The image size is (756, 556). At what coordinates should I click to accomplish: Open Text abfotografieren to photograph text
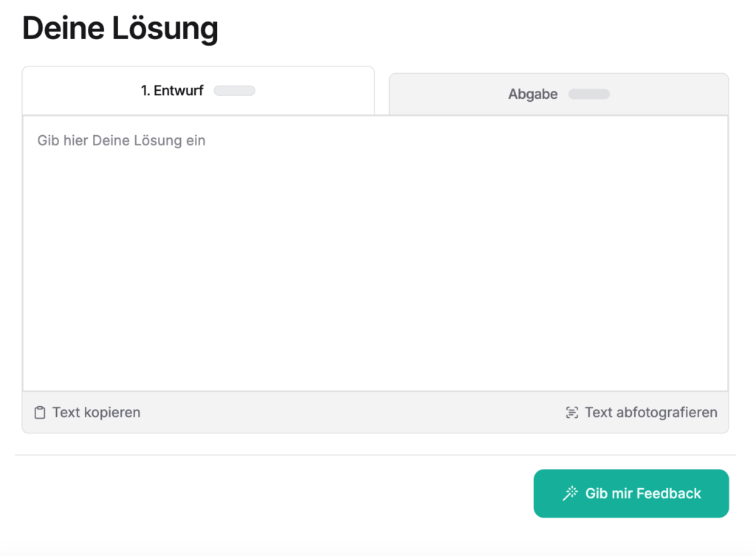[642, 413]
